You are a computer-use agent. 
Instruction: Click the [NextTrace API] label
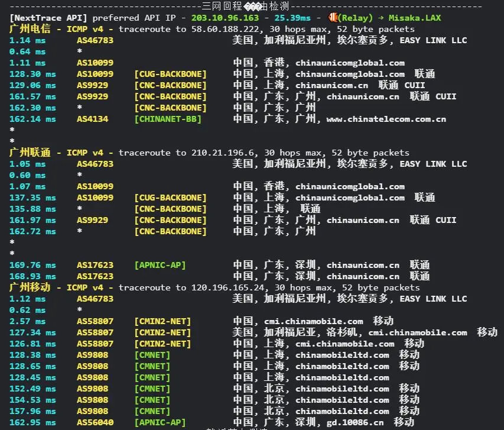[48, 18]
